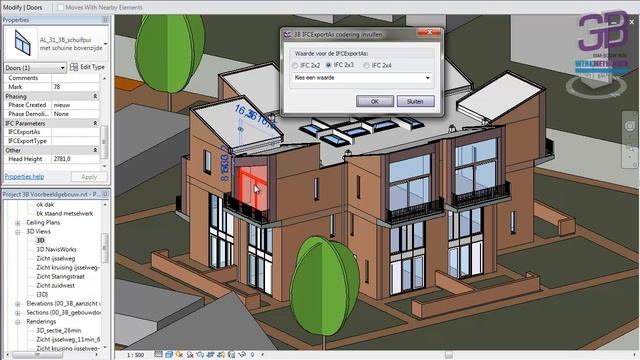Expand the Ceiling Plans tree node
The image size is (640, 360).
coord(18,223)
